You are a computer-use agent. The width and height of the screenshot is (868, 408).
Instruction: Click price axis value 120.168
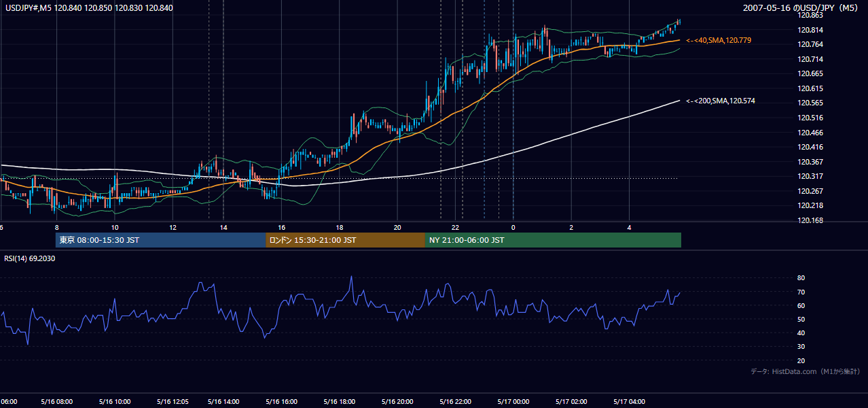[811, 220]
